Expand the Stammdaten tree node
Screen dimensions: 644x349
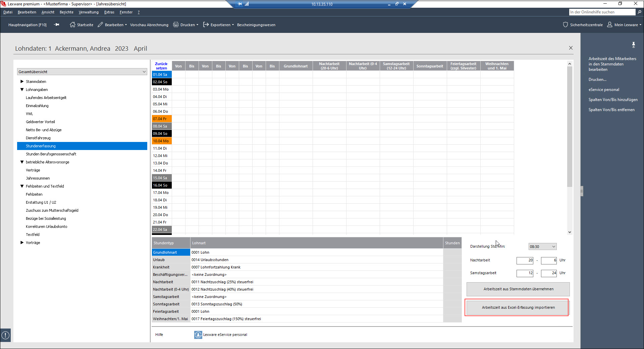pyautogui.click(x=22, y=81)
